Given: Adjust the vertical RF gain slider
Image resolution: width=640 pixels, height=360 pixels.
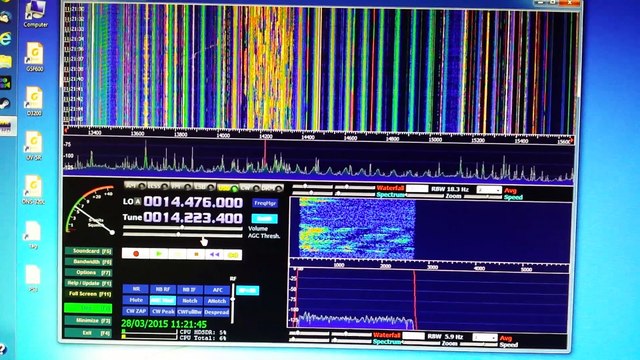Looking at the screenshot, I should [x=233, y=302].
